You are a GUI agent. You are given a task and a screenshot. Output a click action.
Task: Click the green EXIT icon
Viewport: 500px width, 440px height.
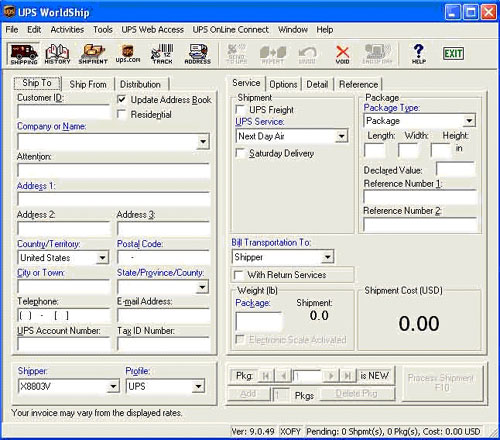pos(453,54)
